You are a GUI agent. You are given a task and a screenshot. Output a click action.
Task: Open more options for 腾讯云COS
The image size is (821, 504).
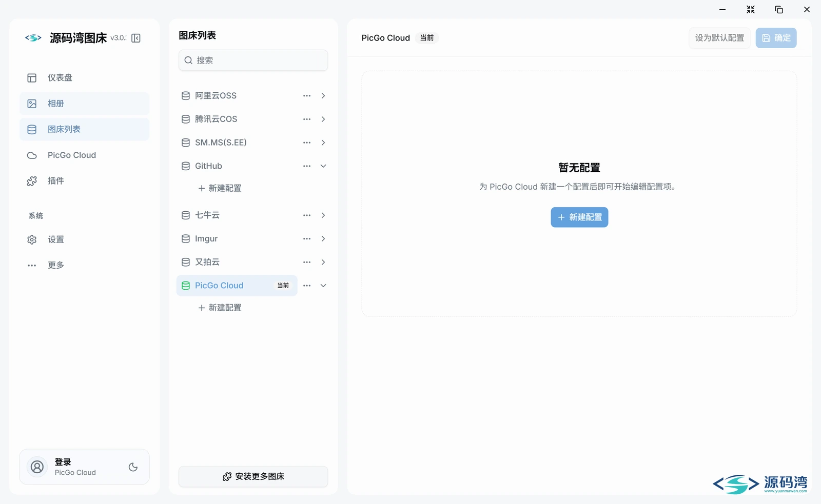pyautogui.click(x=307, y=119)
